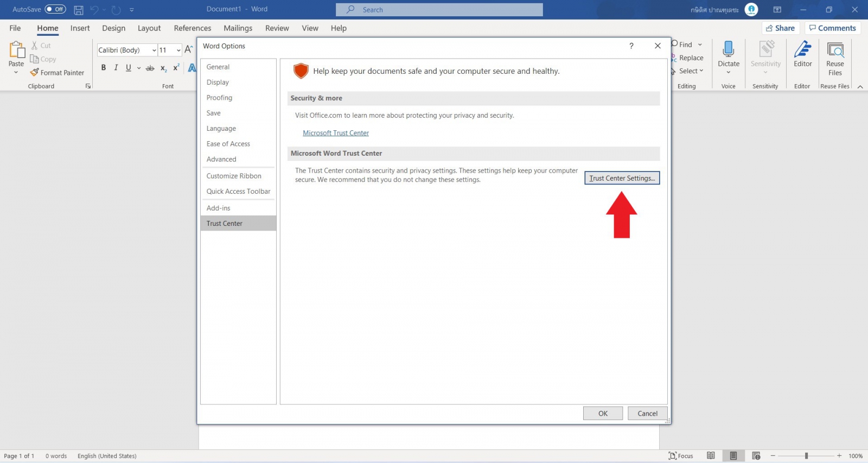This screenshot has height=463, width=868.
Task: Expand the underline style dropdown arrow
Action: 139,68
